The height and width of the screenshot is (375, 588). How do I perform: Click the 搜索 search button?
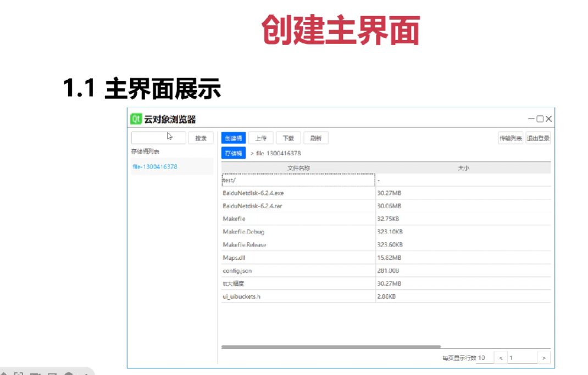coord(201,138)
